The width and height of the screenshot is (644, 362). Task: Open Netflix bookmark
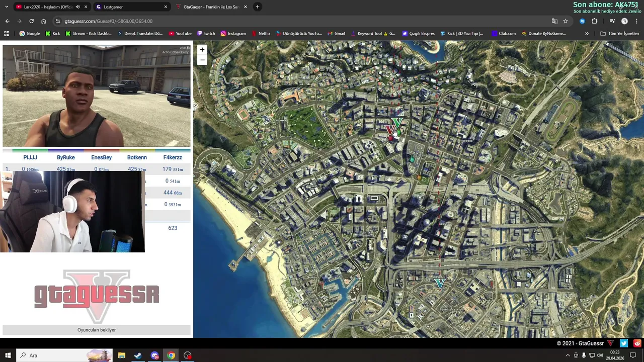point(261,34)
